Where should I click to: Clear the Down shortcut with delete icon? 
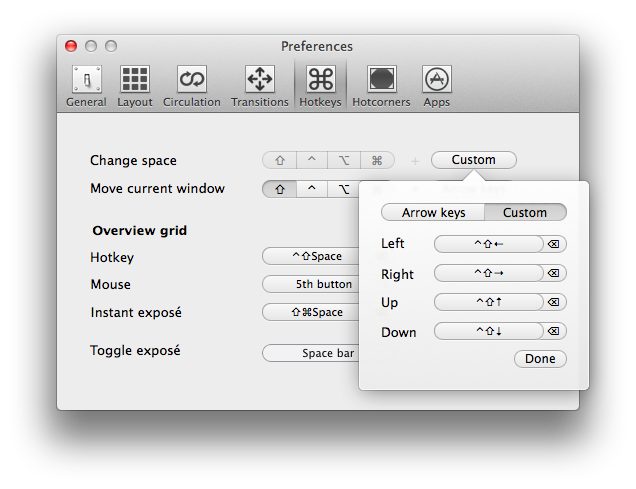tap(555, 331)
